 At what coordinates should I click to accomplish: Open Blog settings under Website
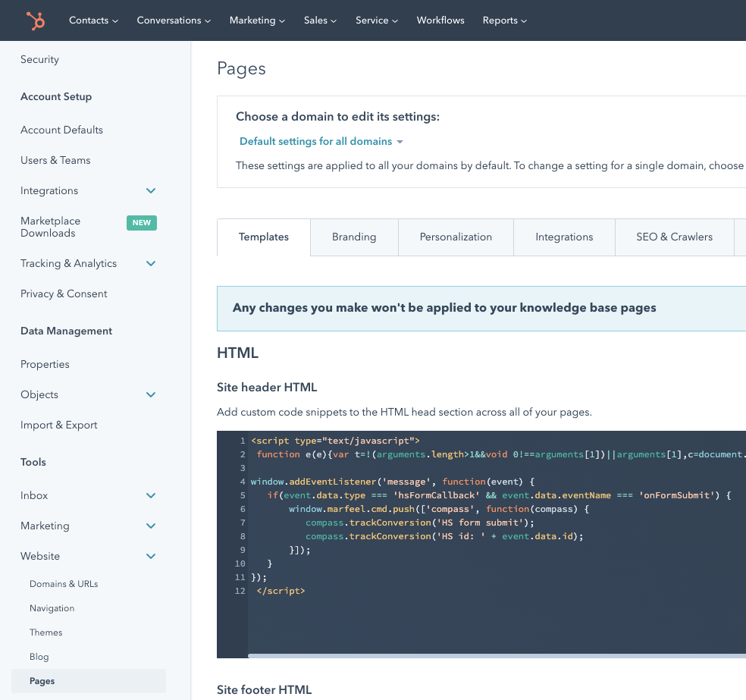click(x=39, y=657)
